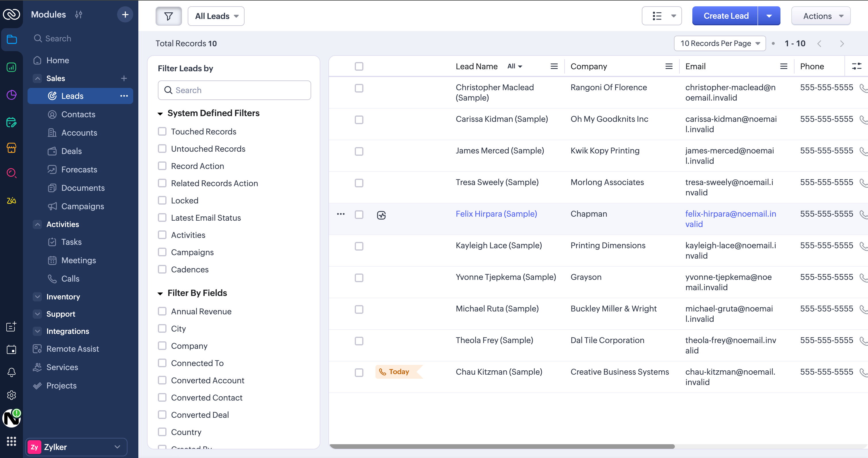This screenshot has height=458, width=868.
Task: Open the 10 Records Per Page dropdown
Action: [x=720, y=43]
